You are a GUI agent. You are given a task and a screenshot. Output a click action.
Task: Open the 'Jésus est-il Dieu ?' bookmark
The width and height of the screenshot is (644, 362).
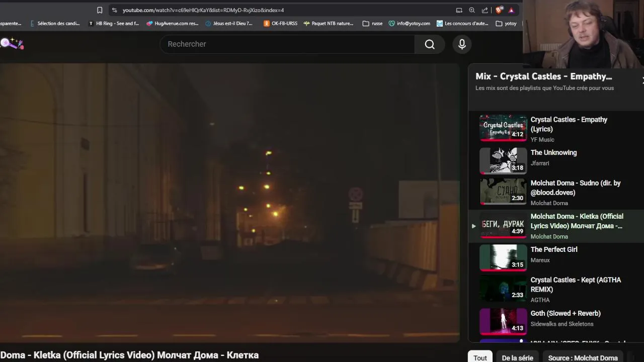tap(229, 23)
